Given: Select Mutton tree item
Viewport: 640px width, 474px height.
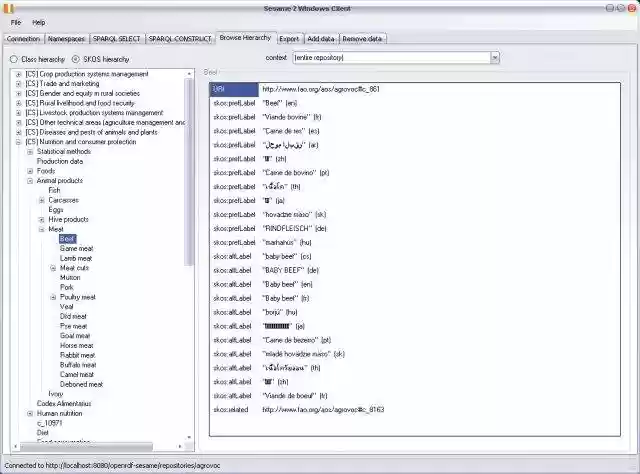Looking at the screenshot, I should click(70, 278).
